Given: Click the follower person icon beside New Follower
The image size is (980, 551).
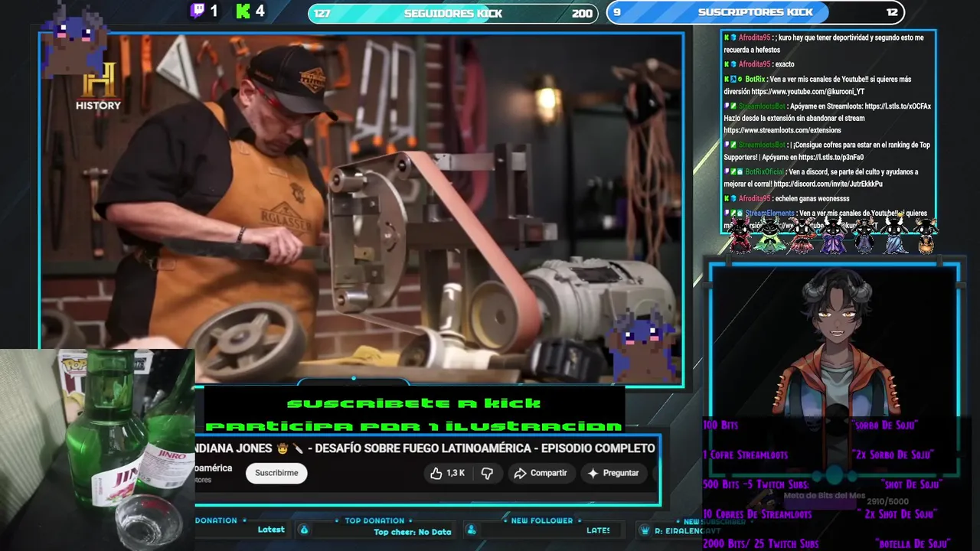Looking at the screenshot, I should (x=472, y=530).
